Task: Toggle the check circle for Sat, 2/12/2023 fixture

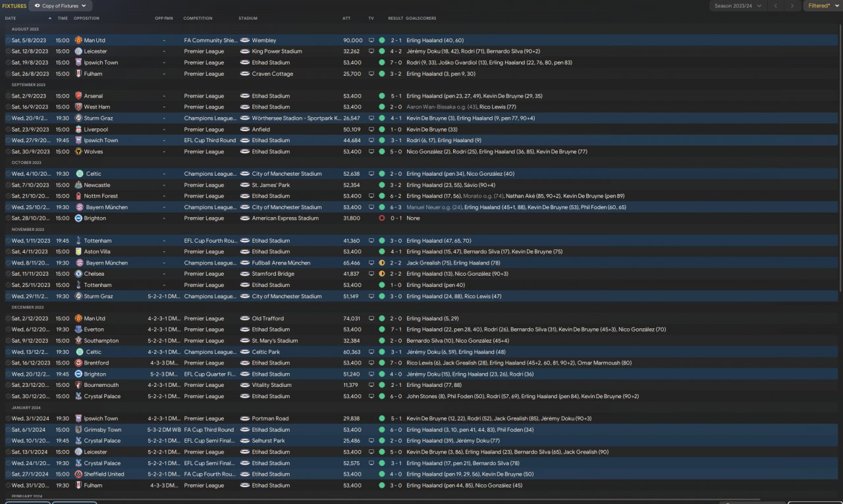Action: coord(8,318)
